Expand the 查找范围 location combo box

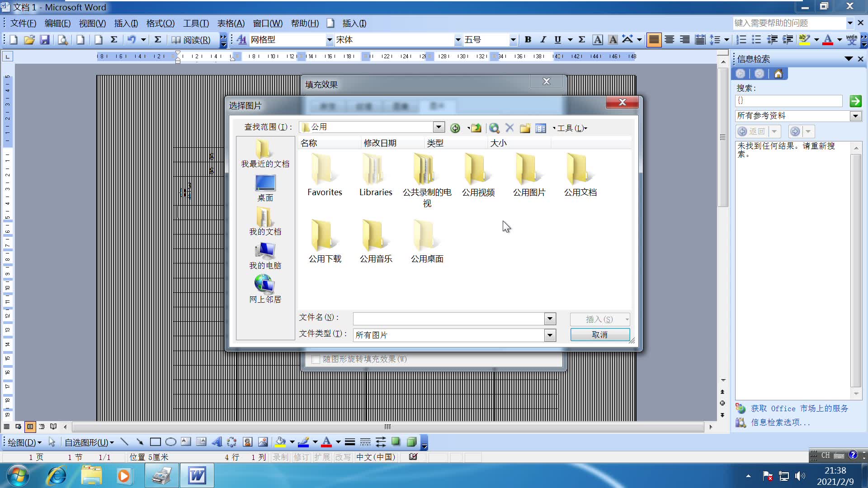[x=438, y=127]
